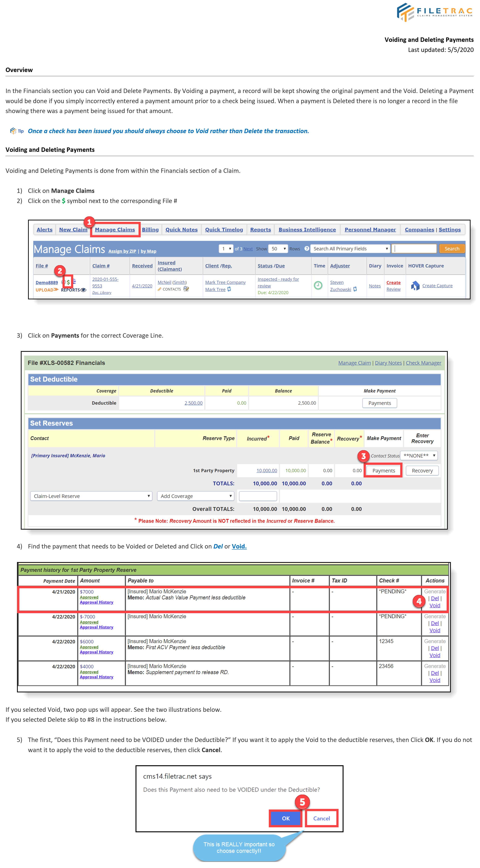This screenshot has height=868, width=480.
Task: Open the Billing menu tab
Action: click(x=150, y=230)
